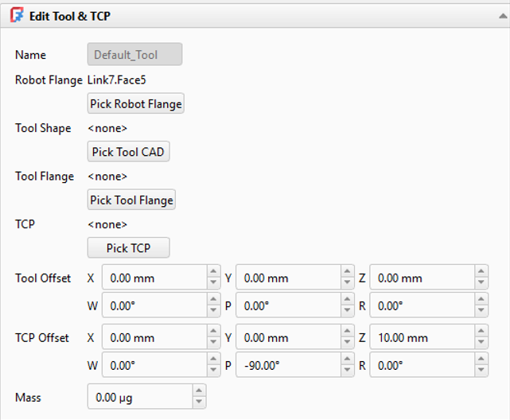Click Tool Offset P angle field

[289, 305]
